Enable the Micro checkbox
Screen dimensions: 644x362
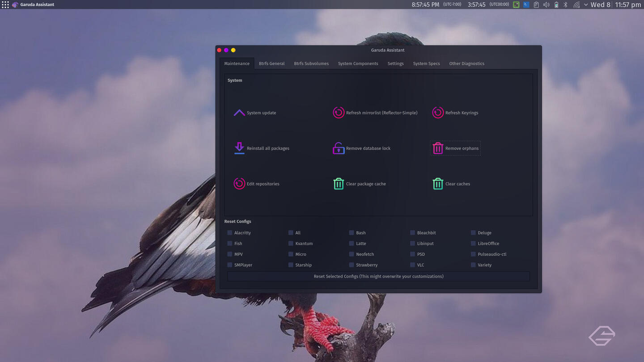[291, 254]
